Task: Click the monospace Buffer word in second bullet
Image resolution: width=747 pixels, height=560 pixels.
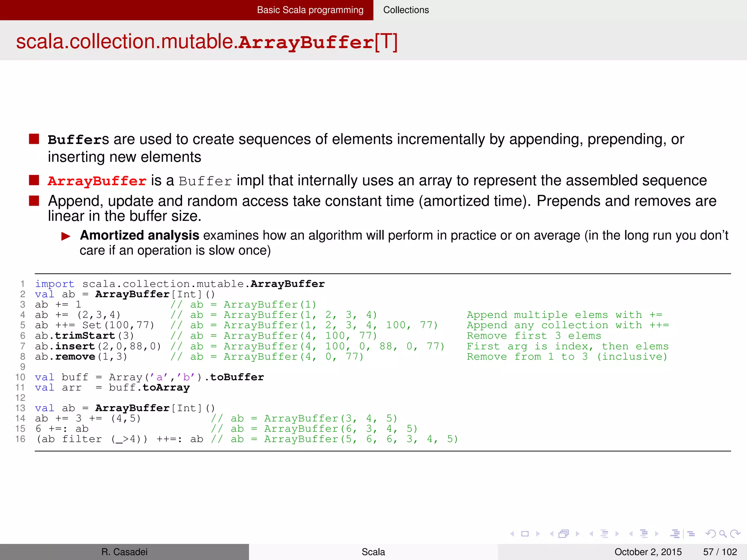Action: point(205,181)
